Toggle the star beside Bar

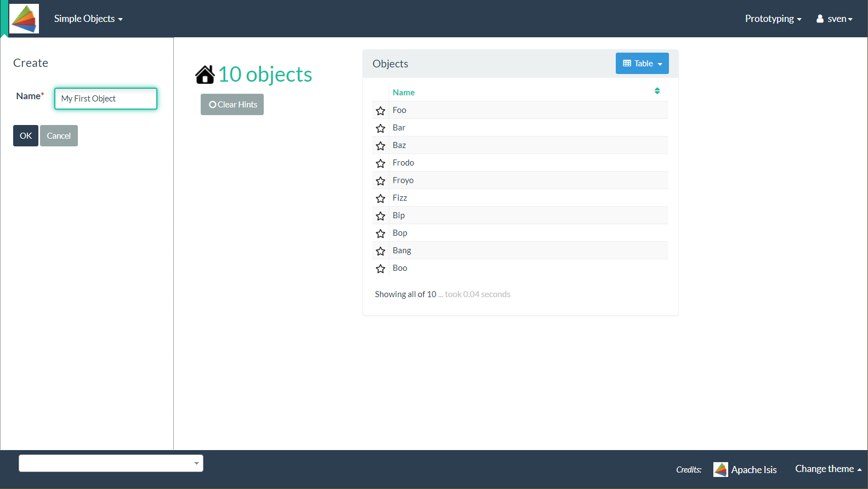[x=381, y=128]
